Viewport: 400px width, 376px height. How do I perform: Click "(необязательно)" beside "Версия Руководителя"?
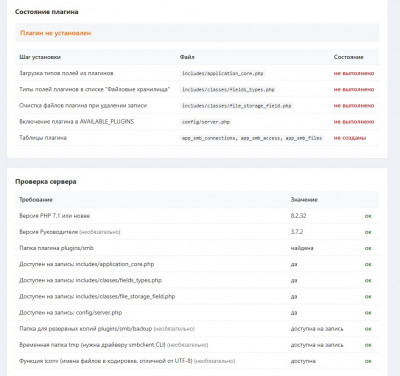(x=100, y=232)
